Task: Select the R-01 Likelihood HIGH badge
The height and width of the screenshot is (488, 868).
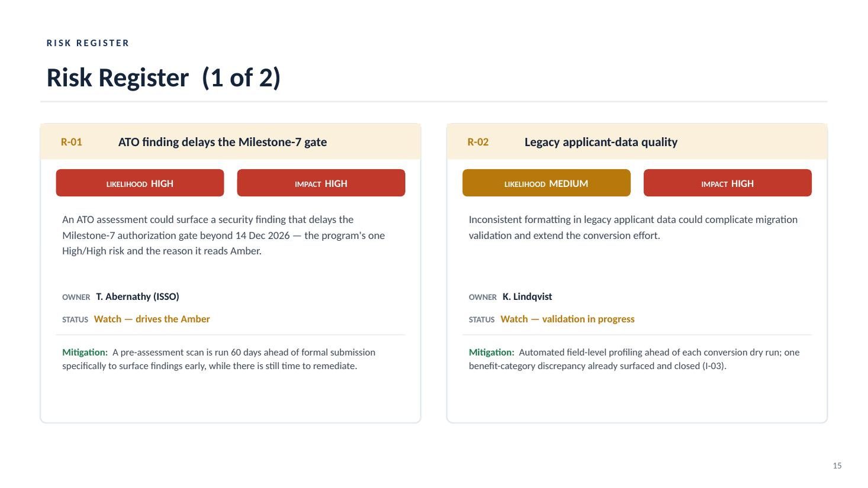Action: [140, 183]
